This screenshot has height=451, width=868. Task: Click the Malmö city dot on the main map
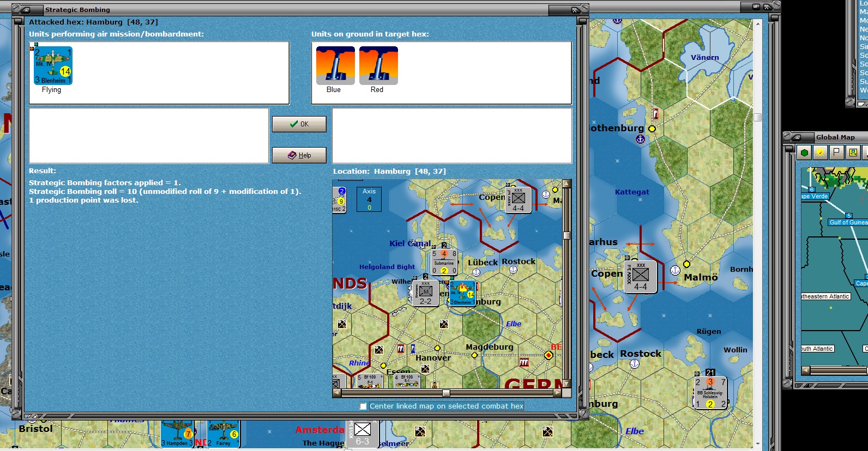687,264
